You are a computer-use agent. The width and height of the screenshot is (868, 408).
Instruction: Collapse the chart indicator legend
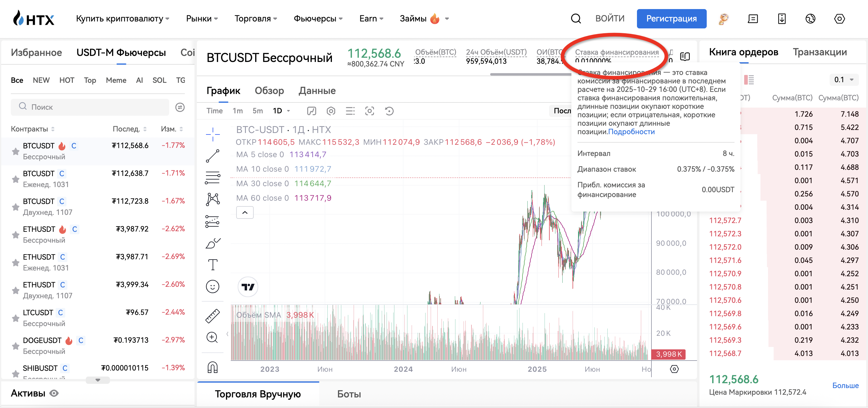coord(245,212)
